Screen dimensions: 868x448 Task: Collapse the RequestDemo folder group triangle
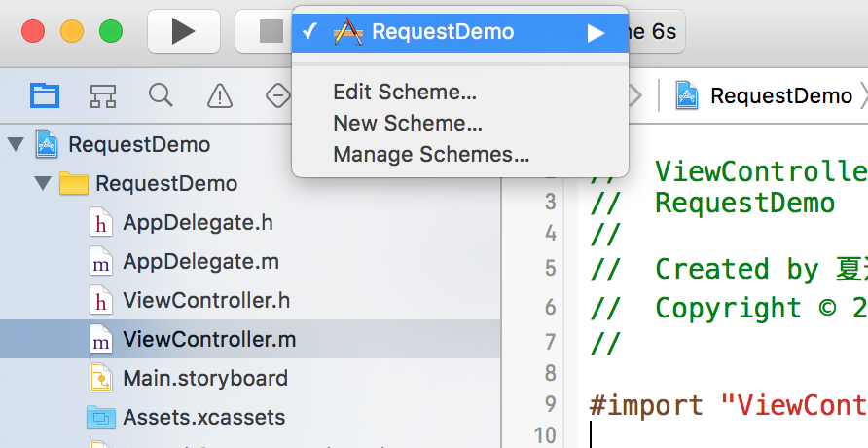click(x=42, y=183)
